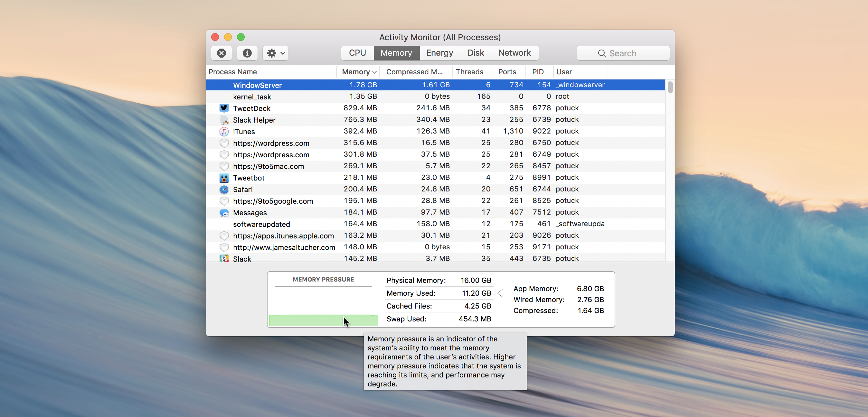Select the quit process X icon
Viewport: 868px width, 417px height.
pos(222,53)
